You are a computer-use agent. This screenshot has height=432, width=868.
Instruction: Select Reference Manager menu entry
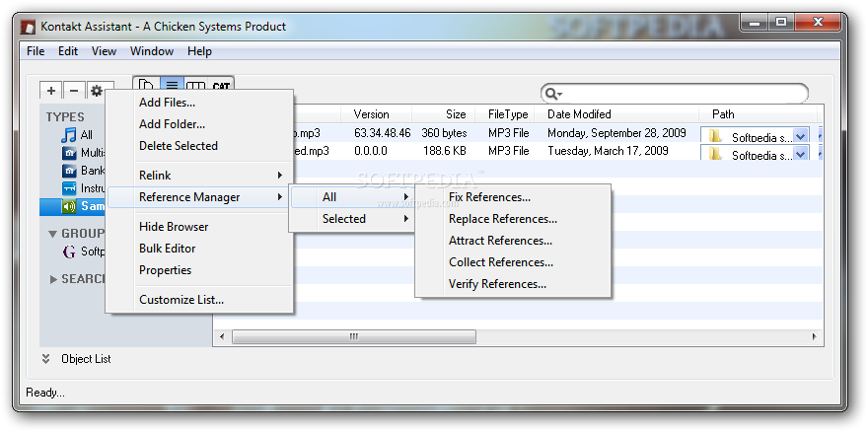pos(199,197)
